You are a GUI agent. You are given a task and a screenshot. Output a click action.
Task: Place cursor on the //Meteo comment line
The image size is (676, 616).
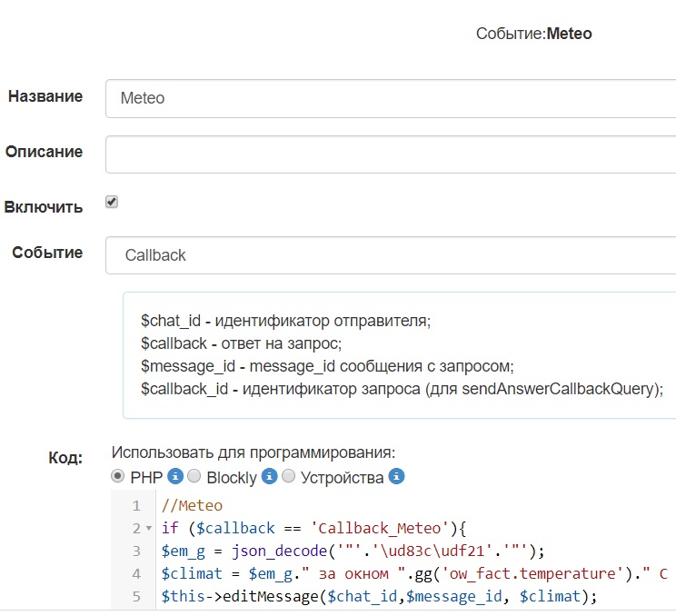[192, 505]
